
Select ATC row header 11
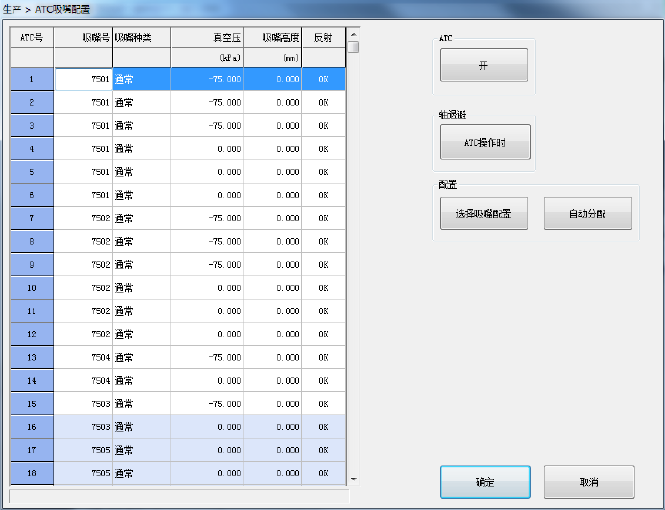click(32, 311)
